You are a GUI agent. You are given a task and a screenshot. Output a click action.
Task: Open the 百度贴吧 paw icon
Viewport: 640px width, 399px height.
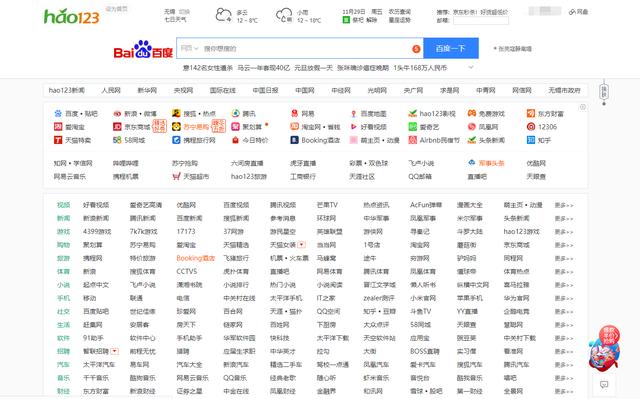click(58, 113)
